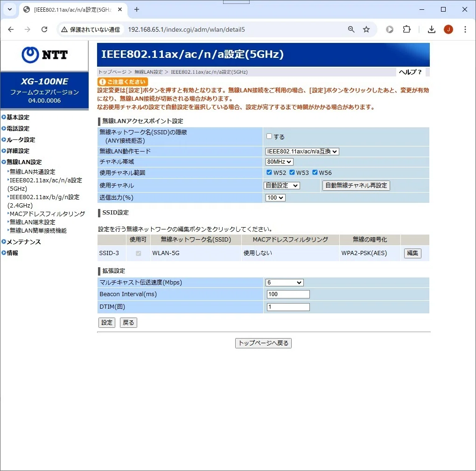The height and width of the screenshot is (471, 476).
Task: Open ヘルプ？ help link
Action: [x=410, y=72]
